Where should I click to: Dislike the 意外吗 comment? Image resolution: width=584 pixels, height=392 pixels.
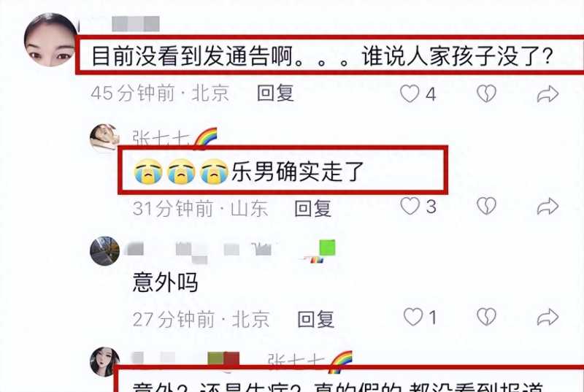486,317
